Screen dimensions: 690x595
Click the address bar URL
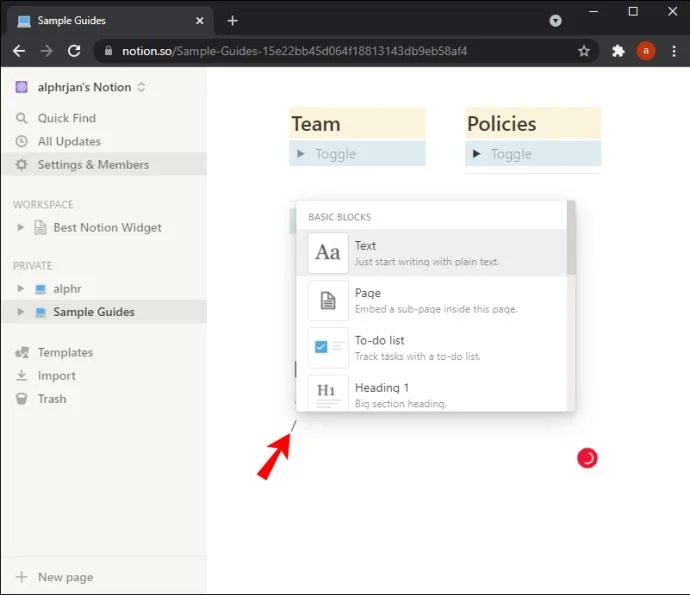pos(294,51)
